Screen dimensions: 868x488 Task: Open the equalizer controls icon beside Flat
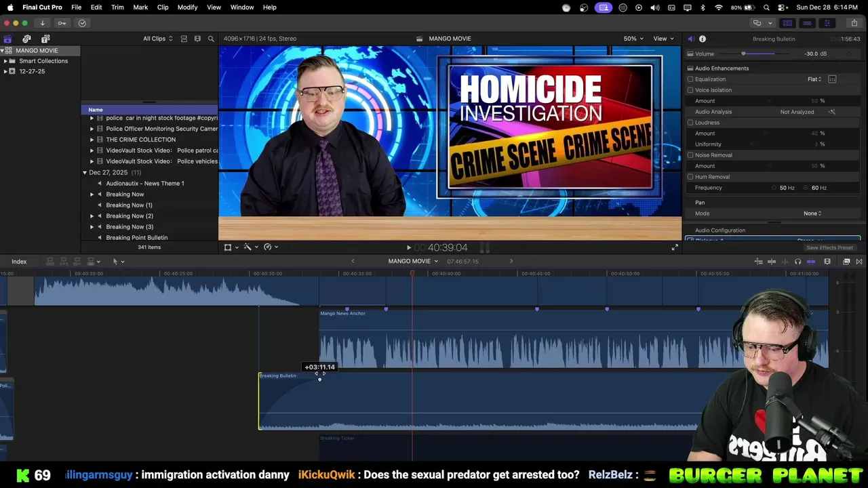coord(832,79)
